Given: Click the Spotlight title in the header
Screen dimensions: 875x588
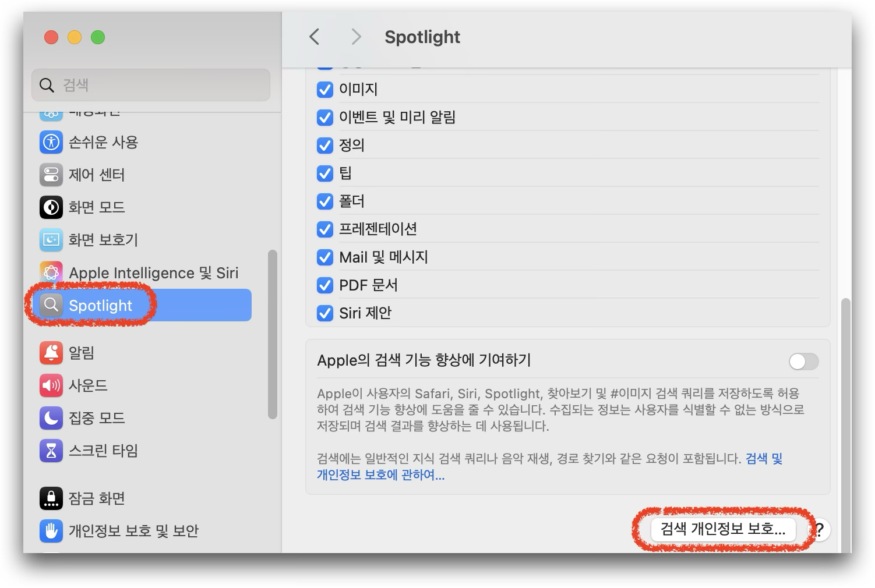Looking at the screenshot, I should pos(422,37).
